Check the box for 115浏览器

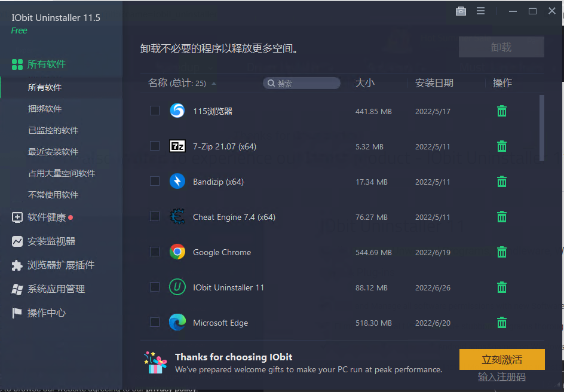click(155, 111)
